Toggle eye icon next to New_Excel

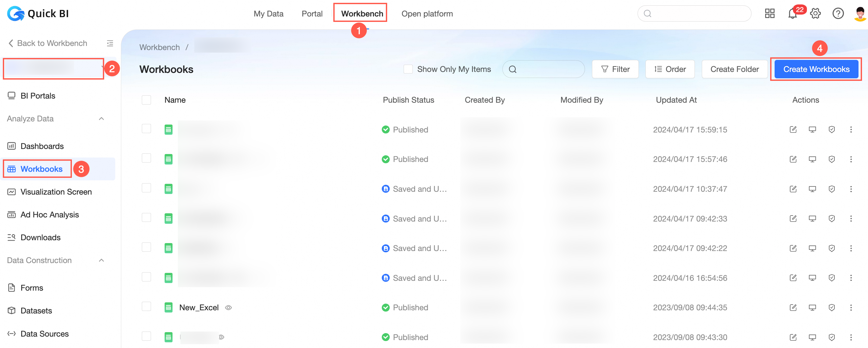229,307
